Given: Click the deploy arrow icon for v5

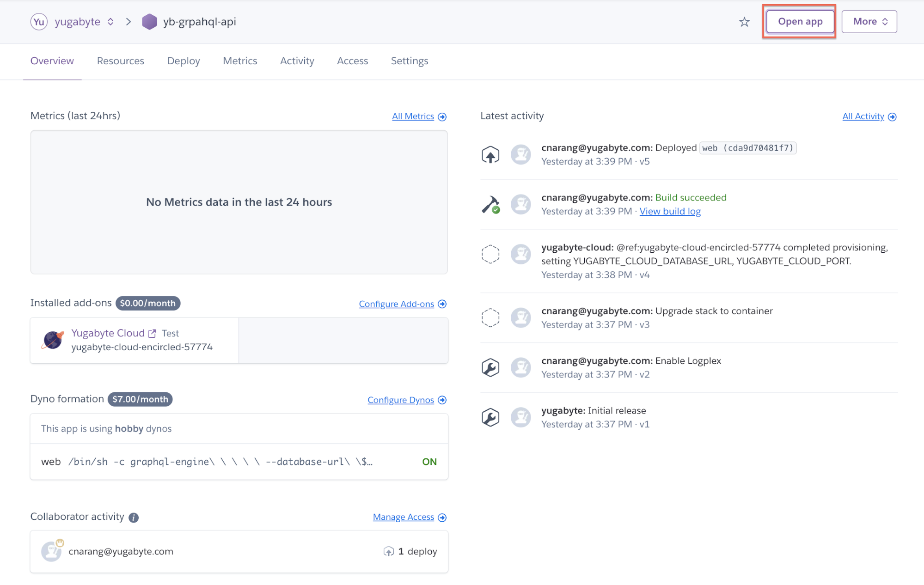Looking at the screenshot, I should pyautogui.click(x=490, y=155).
